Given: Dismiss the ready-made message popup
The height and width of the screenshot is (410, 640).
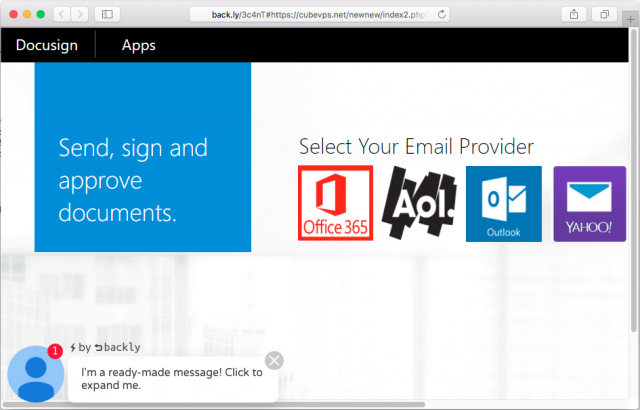Looking at the screenshot, I should [x=274, y=361].
